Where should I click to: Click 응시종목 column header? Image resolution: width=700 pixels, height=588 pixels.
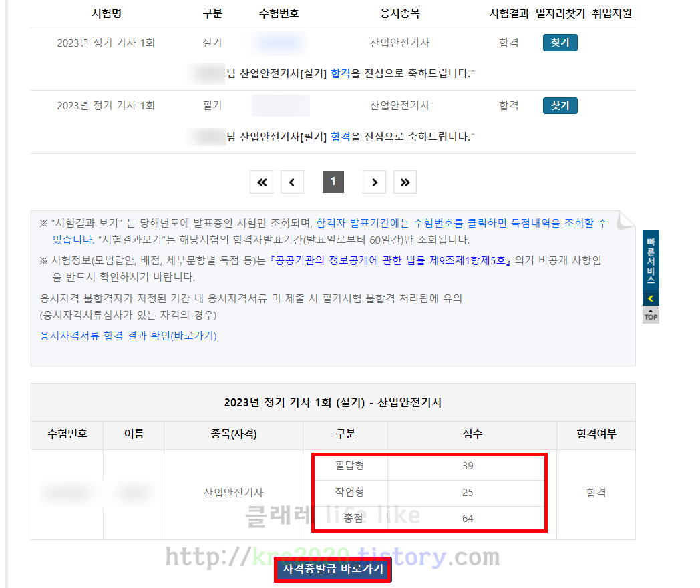coord(399,13)
